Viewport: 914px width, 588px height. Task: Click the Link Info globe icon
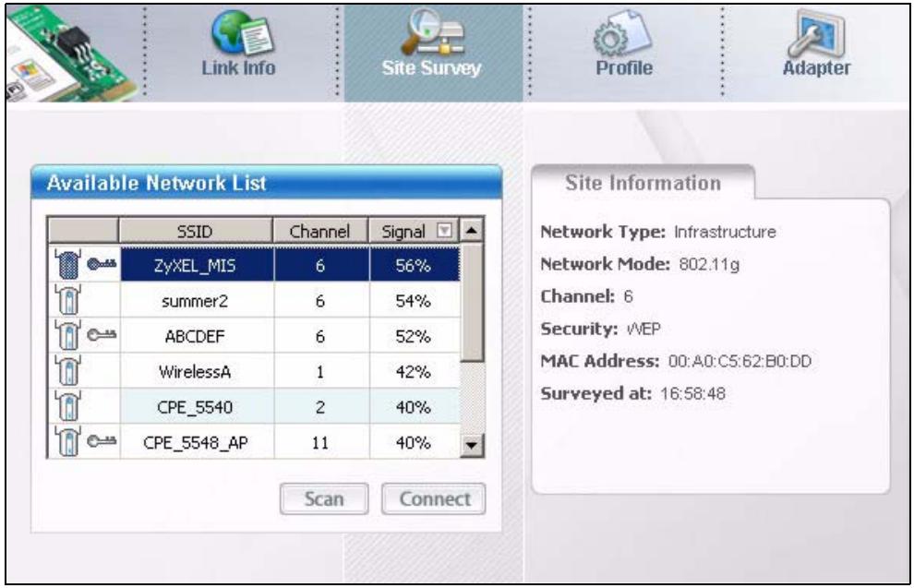point(242,32)
